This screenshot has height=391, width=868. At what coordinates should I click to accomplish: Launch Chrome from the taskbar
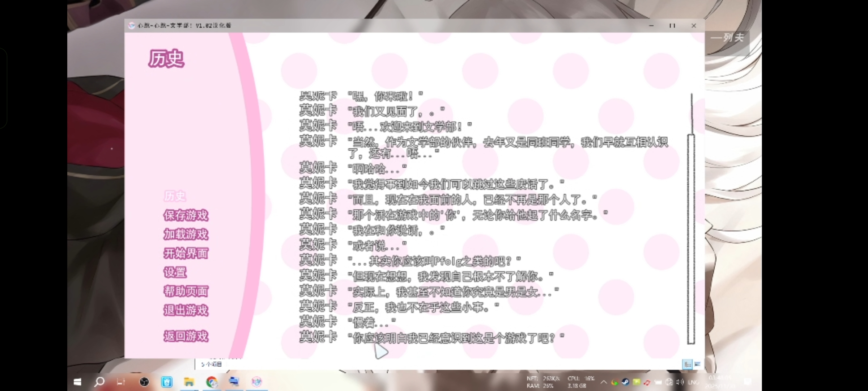212,382
